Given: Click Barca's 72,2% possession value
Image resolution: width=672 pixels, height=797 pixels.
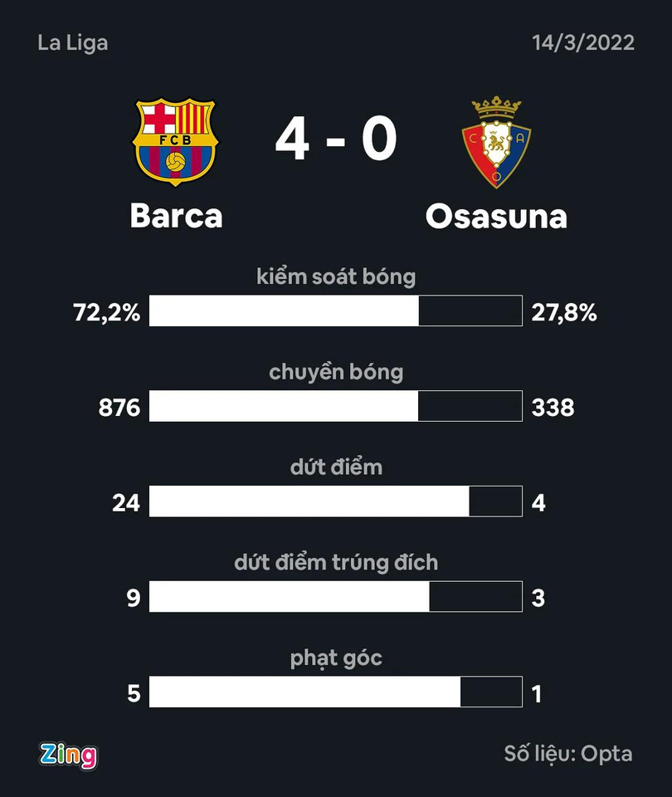Looking at the screenshot, I should click(x=107, y=313).
